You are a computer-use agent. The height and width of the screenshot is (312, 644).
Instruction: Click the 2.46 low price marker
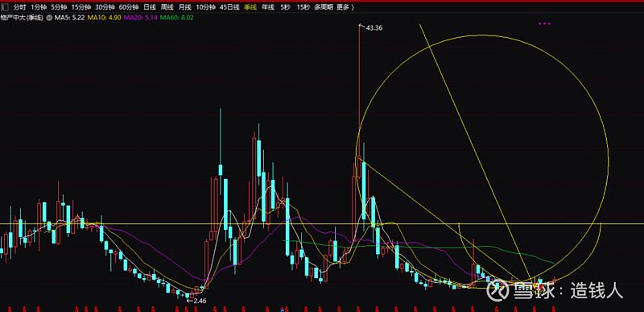(199, 301)
